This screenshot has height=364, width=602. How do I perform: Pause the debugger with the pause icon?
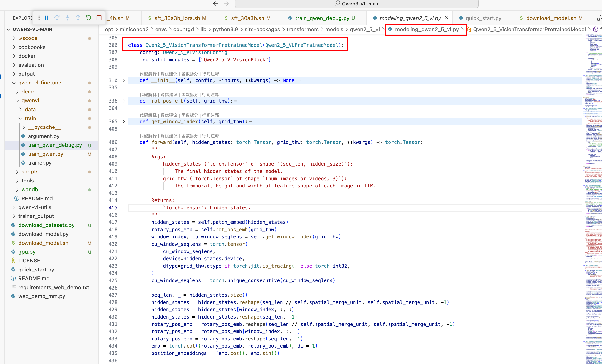(47, 18)
